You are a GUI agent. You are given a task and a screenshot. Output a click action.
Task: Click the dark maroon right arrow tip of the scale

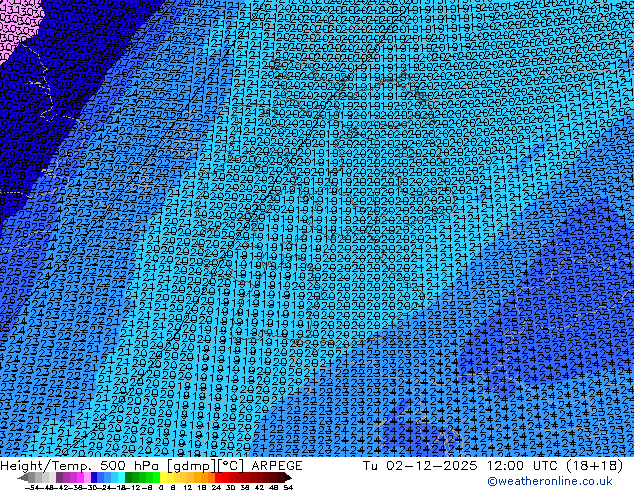tap(287, 477)
